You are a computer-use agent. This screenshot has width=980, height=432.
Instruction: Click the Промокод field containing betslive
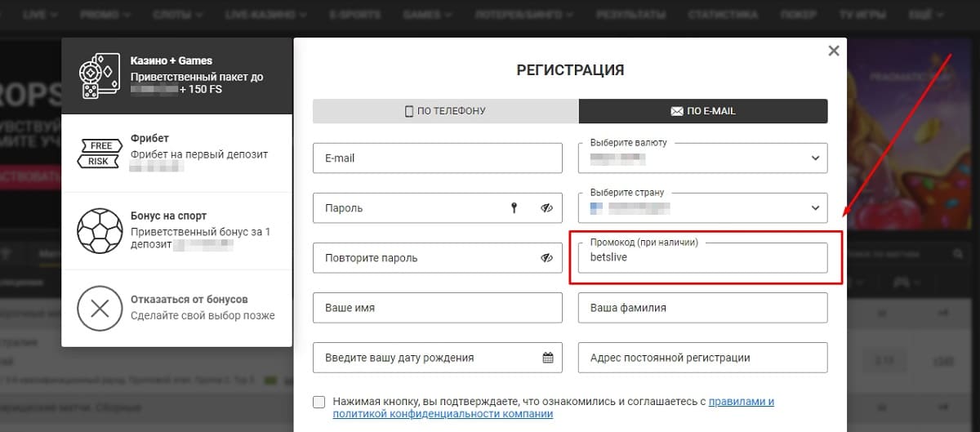(703, 258)
